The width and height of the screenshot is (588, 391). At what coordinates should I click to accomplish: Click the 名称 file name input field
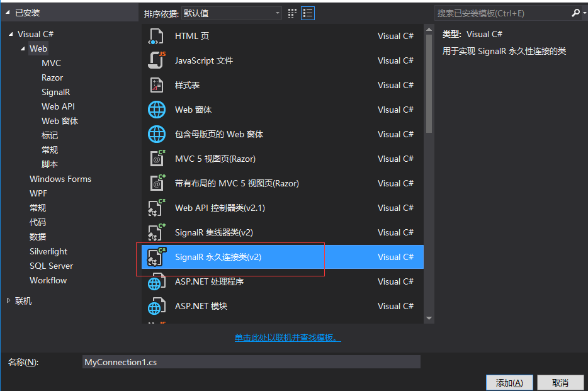(251, 362)
